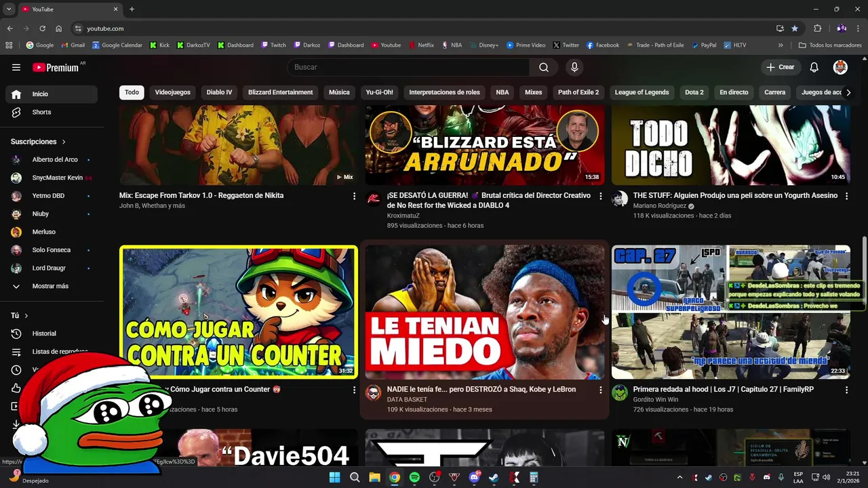Viewport: 868px width, 488px height.
Task: Select the Todo filter chip
Action: (132, 92)
